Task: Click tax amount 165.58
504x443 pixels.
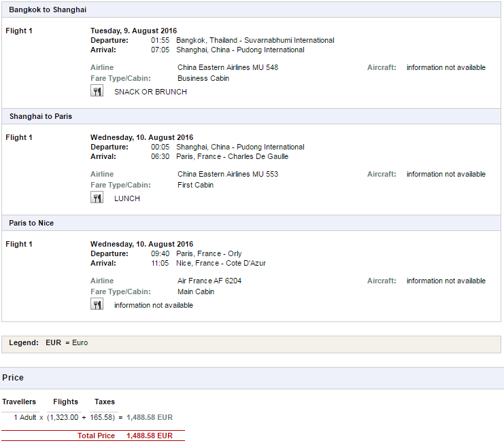Action: coord(101,417)
